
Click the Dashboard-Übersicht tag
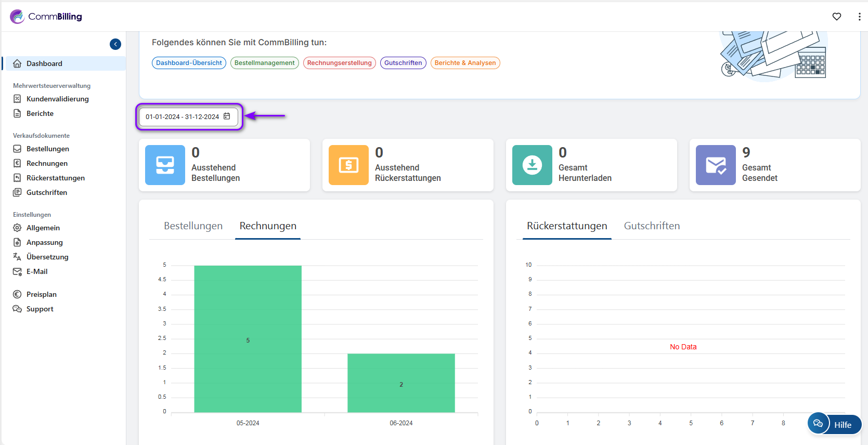(189, 63)
